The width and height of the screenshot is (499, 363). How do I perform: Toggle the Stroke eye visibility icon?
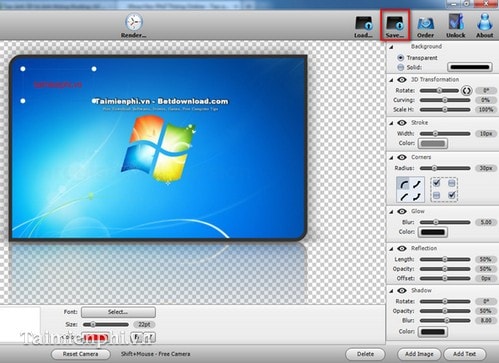(402, 123)
